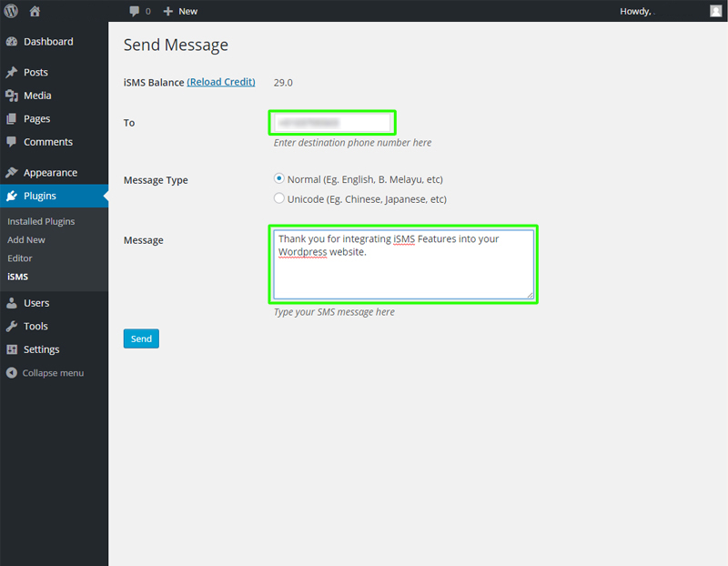This screenshot has height=566, width=728.
Task: Click the New label in admin bar
Action: tap(188, 11)
